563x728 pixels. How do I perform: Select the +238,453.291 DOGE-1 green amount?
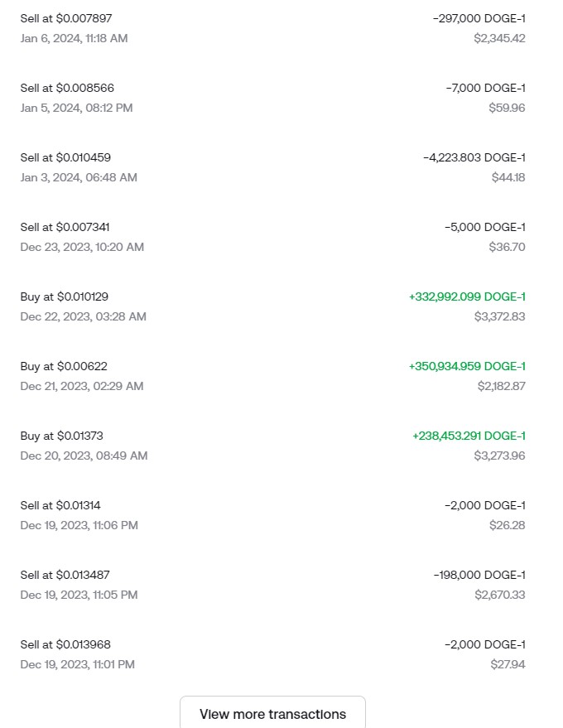point(469,436)
